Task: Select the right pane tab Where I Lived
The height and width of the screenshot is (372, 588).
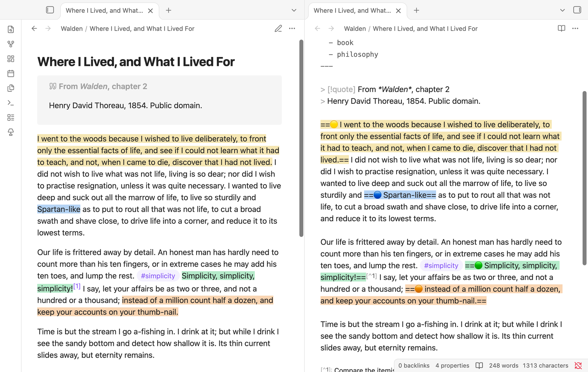Action: click(357, 10)
